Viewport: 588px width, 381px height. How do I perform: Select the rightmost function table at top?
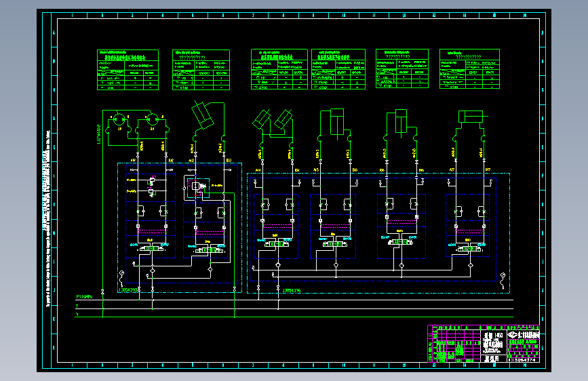469,68
